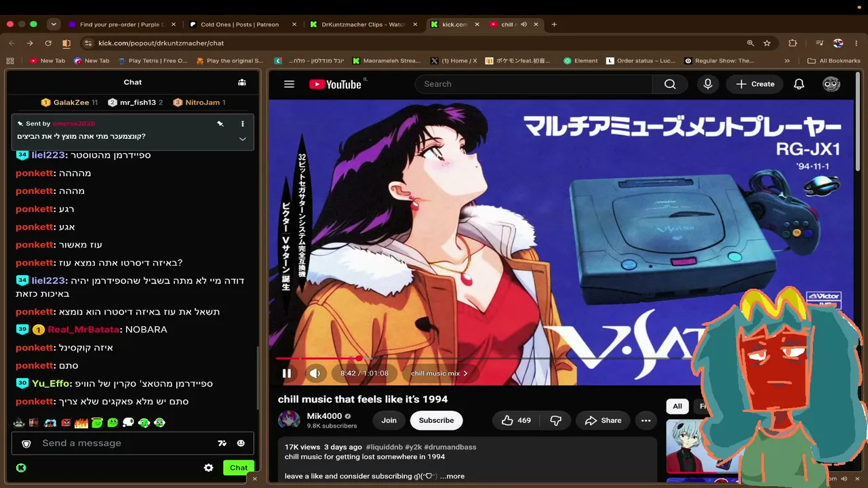The width and height of the screenshot is (868, 488).
Task: Mute the video volume
Action: pyautogui.click(x=315, y=373)
